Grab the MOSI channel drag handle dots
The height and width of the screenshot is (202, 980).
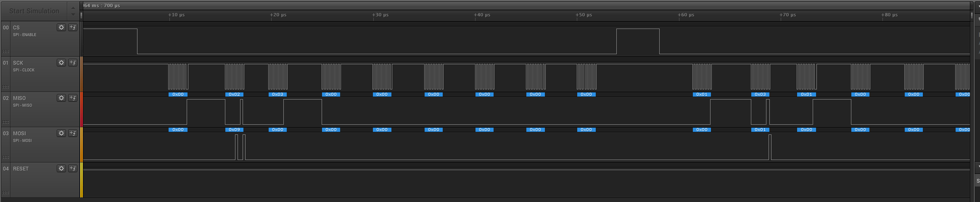click(x=5, y=157)
